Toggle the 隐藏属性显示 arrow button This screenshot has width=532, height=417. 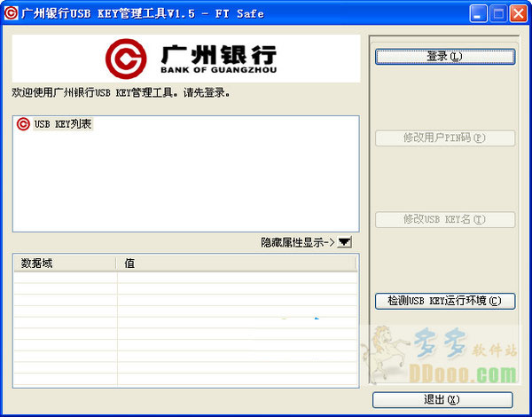click(x=344, y=242)
